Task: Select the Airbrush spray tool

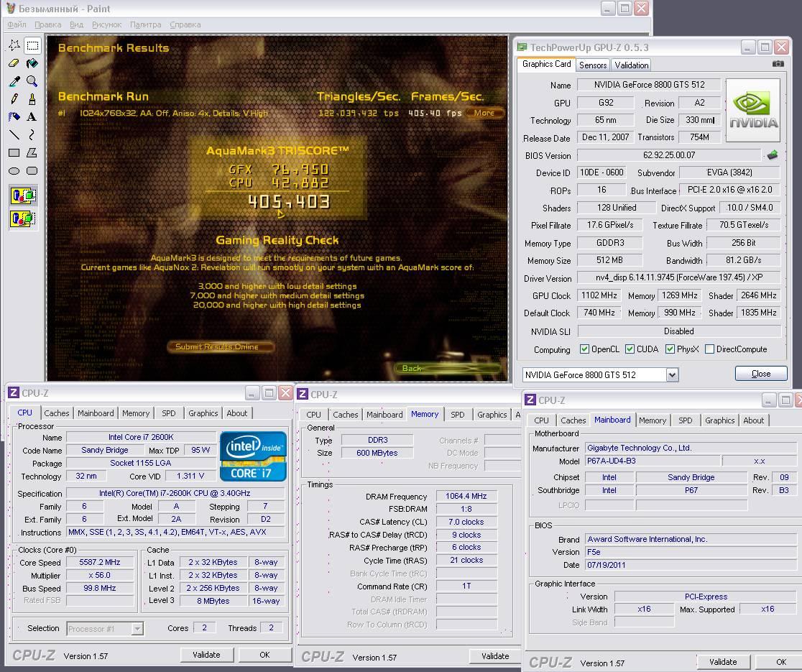Action: coord(14,117)
